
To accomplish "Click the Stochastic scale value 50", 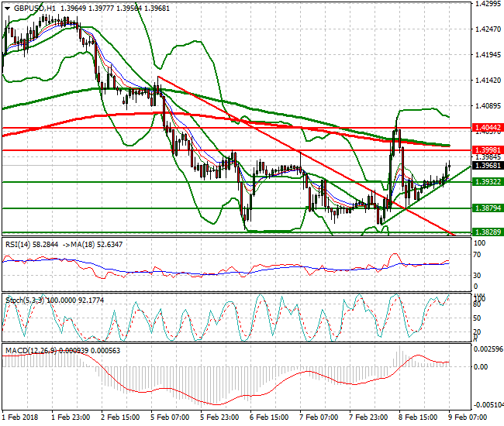I will (478, 318).
